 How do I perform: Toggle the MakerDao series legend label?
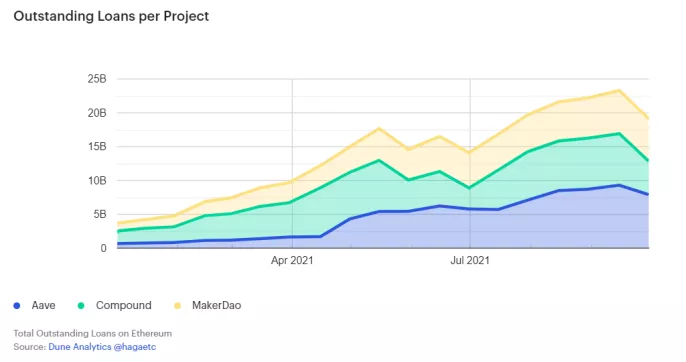coord(217,306)
